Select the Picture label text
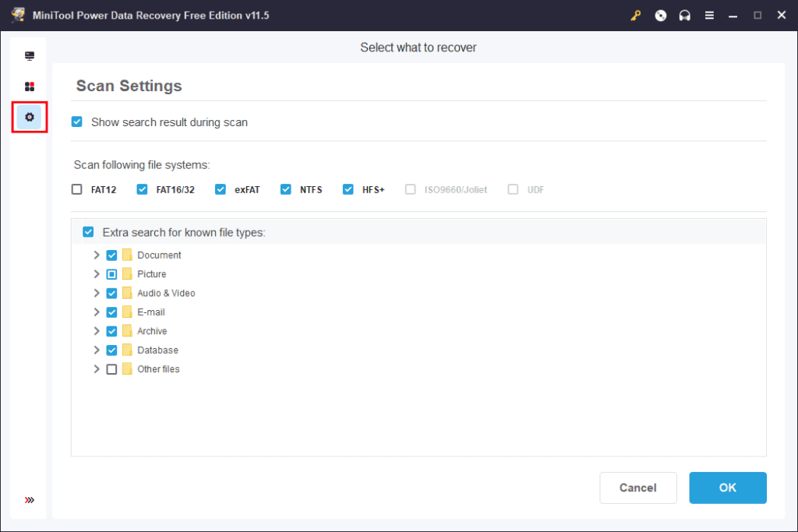This screenshot has height=532, width=798. click(152, 274)
